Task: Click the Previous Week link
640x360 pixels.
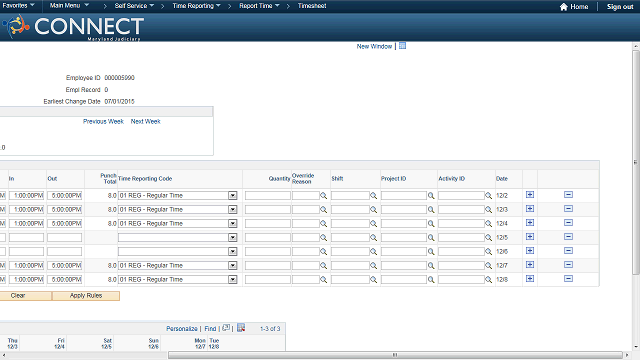Action: click(x=103, y=121)
